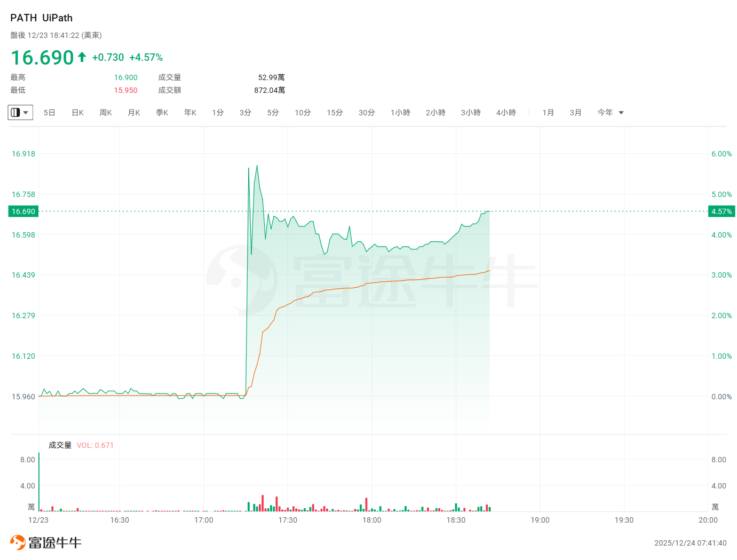Show the 年K yearly chart
The image size is (737, 560).
pyautogui.click(x=191, y=113)
